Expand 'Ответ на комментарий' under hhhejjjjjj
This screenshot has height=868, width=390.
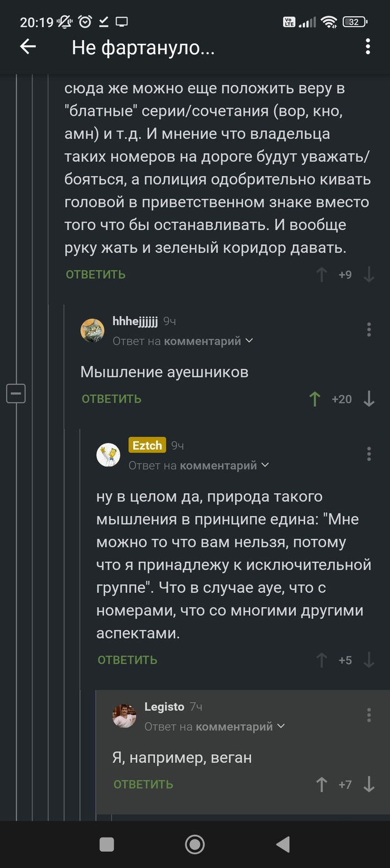click(x=183, y=341)
